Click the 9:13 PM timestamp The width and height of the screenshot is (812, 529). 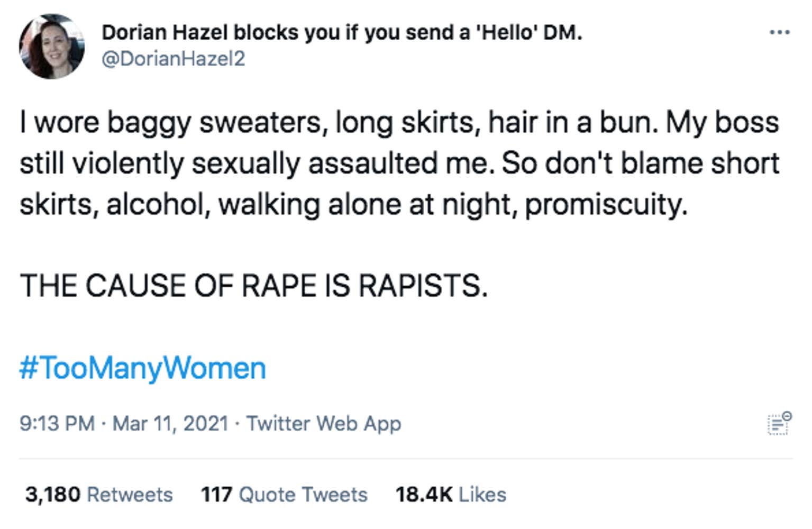pos(57,424)
